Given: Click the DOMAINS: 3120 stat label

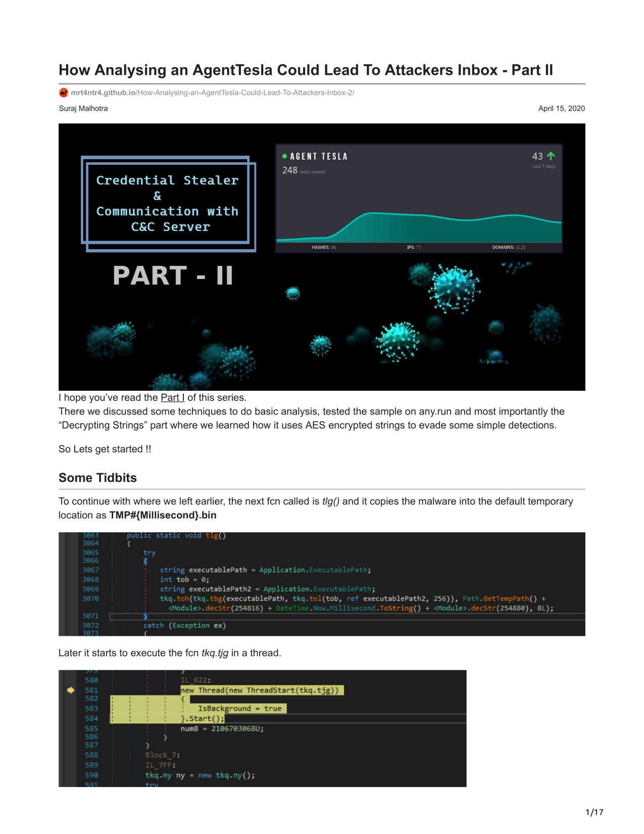Looking at the screenshot, I should (509, 247).
